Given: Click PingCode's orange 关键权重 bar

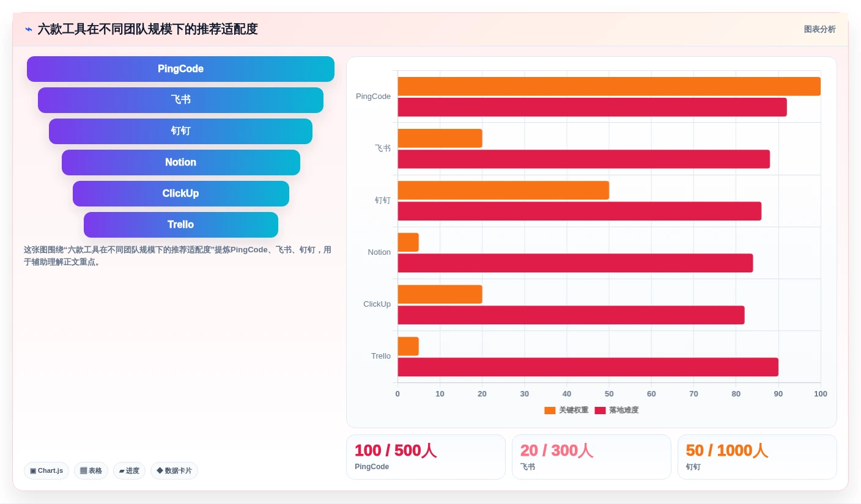Looking at the screenshot, I should coord(609,86).
